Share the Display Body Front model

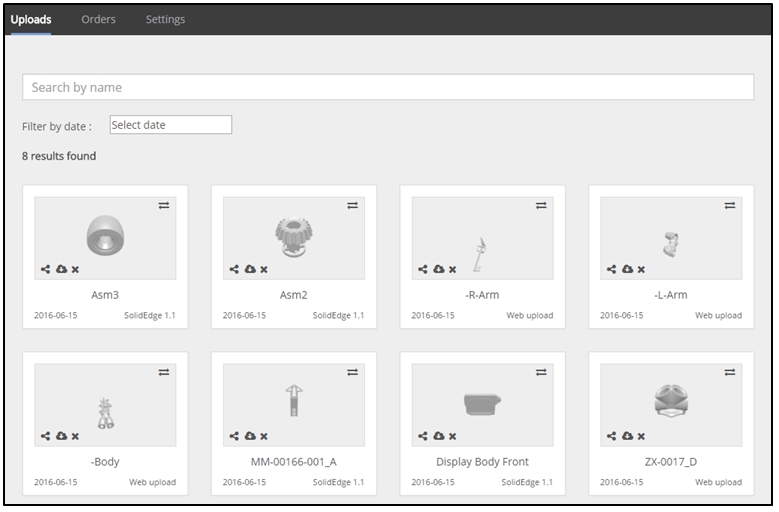(423, 436)
